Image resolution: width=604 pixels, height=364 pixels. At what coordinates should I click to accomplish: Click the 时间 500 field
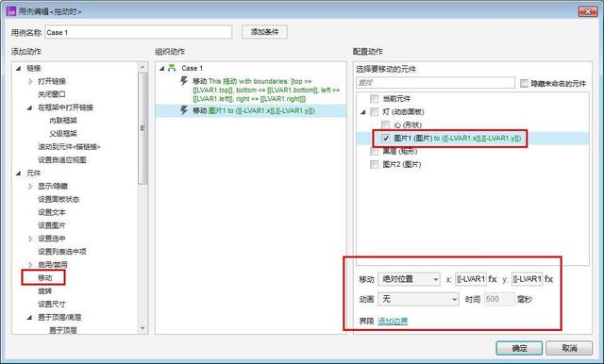point(499,299)
